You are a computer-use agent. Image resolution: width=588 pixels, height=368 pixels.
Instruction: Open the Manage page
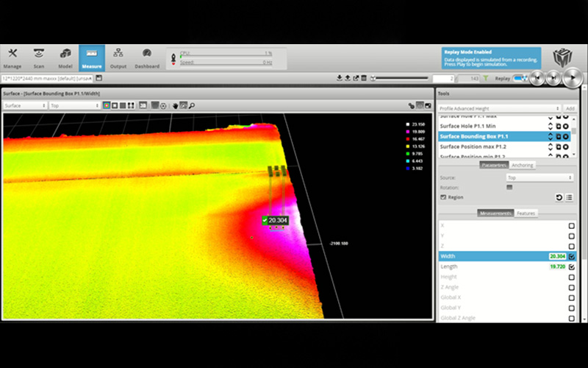pos(12,58)
